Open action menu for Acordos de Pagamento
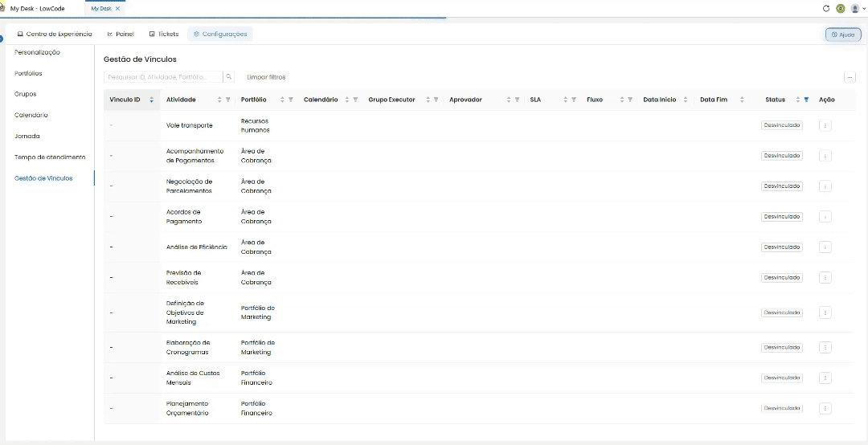The image size is (868, 445). tap(825, 216)
